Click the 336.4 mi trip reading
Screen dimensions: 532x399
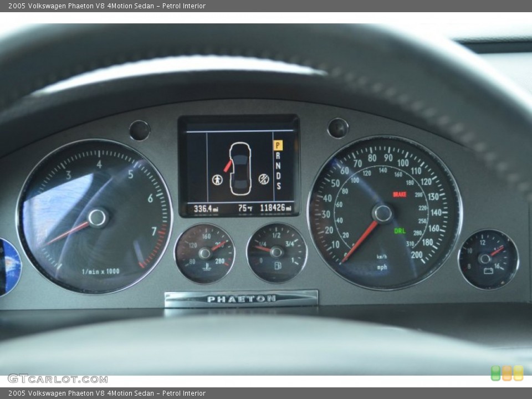pyautogui.click(x=206, y=209)
